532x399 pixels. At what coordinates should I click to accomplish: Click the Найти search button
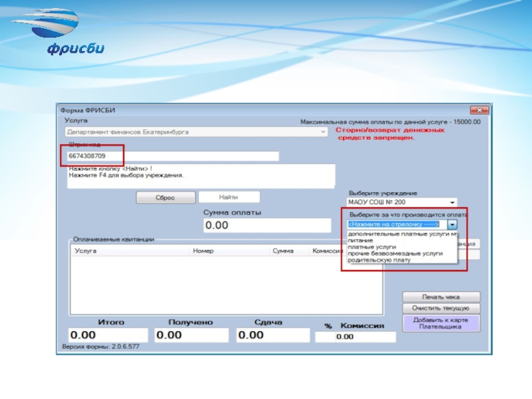tap(229, 197)
